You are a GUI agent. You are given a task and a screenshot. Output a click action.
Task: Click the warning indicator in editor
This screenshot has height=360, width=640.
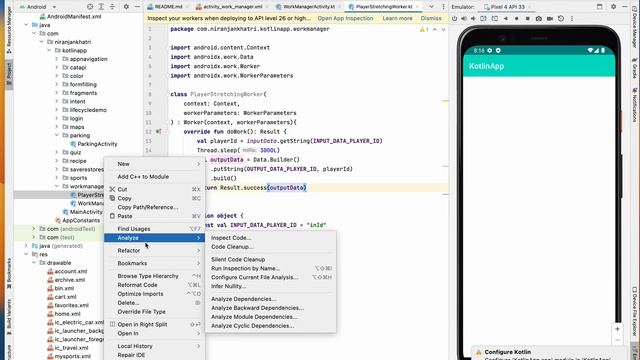(424, 29)
